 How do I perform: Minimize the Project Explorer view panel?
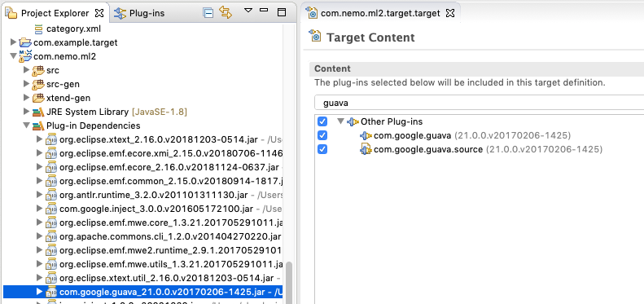264,10
